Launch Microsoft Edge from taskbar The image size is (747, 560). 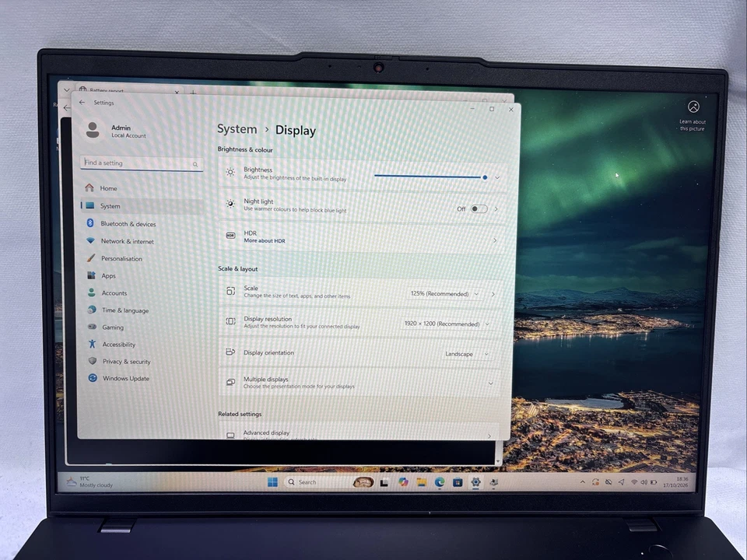click(439, 482)
